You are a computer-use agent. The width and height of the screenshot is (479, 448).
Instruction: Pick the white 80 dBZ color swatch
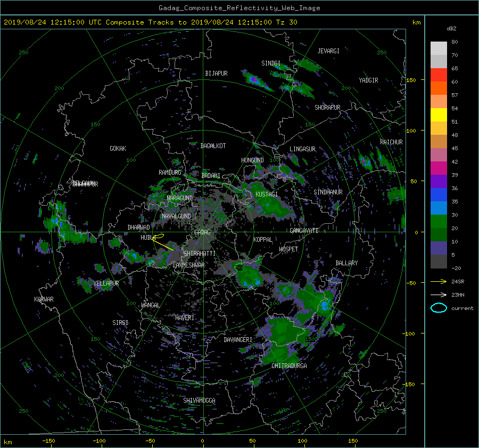(x=439, y=48)
